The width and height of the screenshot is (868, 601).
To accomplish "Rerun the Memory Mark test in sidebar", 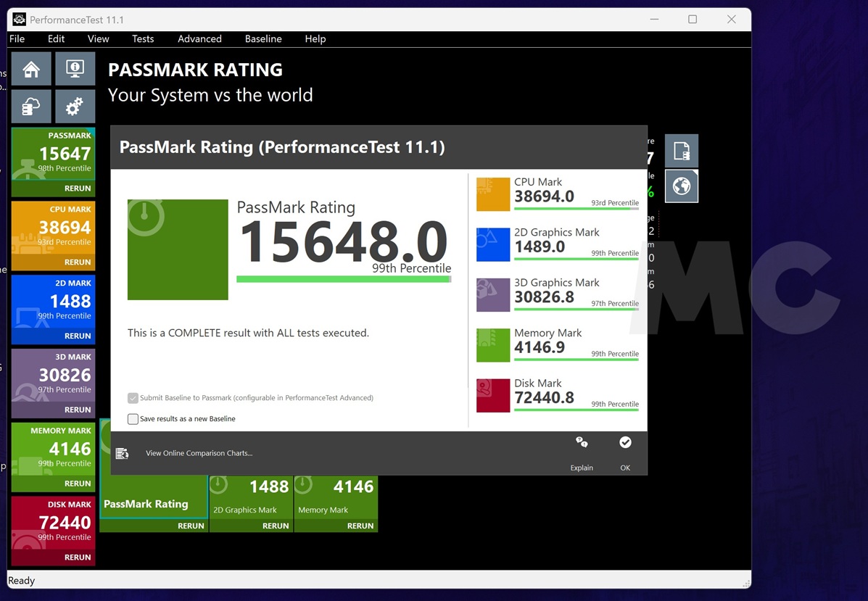I will [x=78, y=483].
